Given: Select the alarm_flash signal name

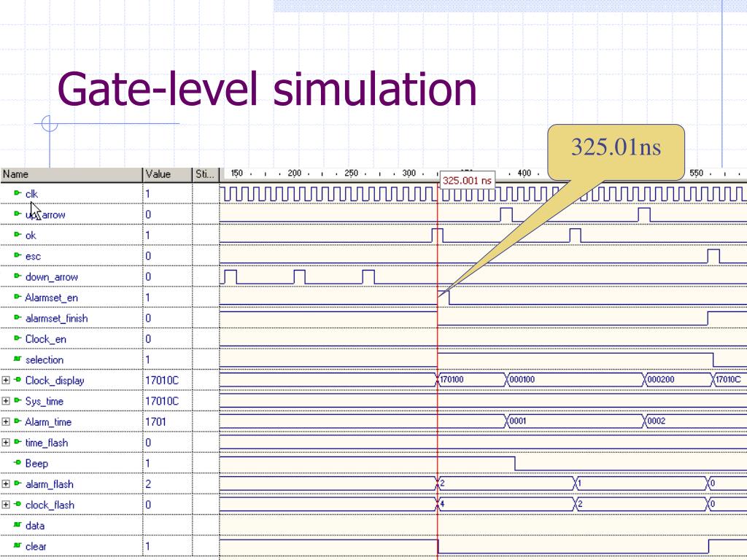Looking at the screenshot, I should [x=50, y=484].
